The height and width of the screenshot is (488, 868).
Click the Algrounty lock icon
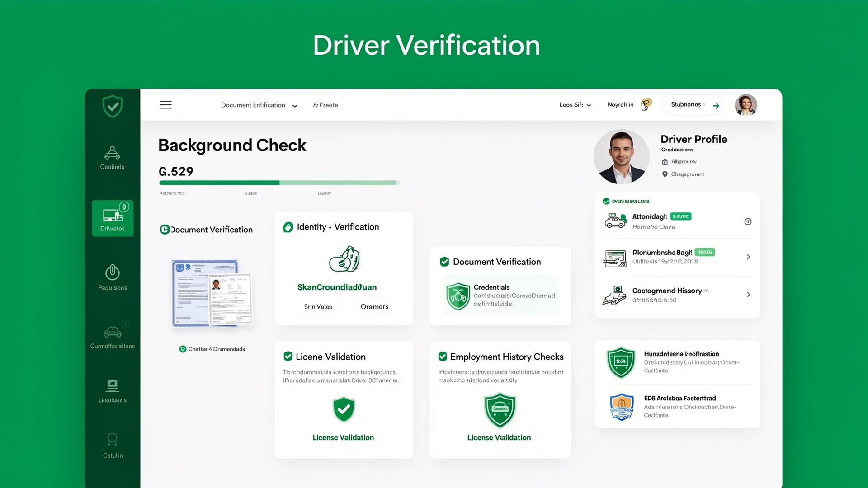tap(665, 162)
